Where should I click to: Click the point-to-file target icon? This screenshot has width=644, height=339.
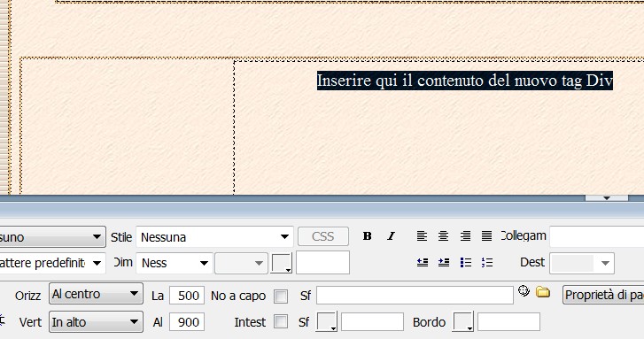[x=524, y=290]
